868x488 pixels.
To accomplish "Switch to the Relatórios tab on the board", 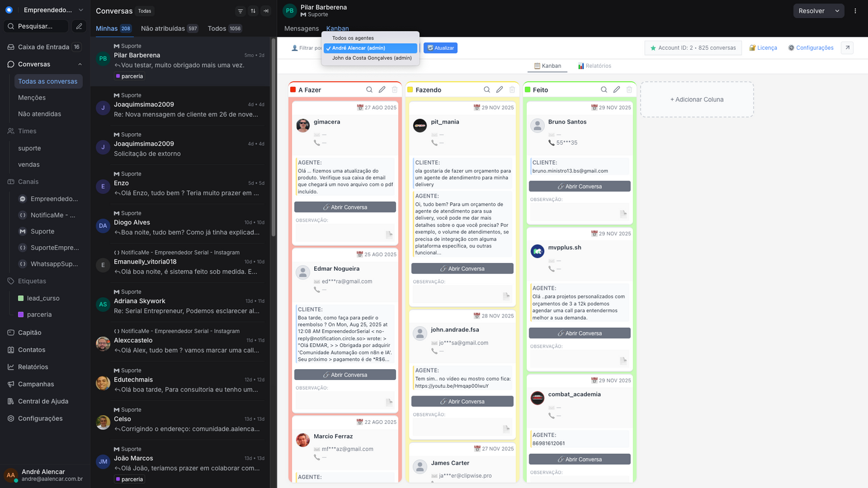I will tap(594, 65).
